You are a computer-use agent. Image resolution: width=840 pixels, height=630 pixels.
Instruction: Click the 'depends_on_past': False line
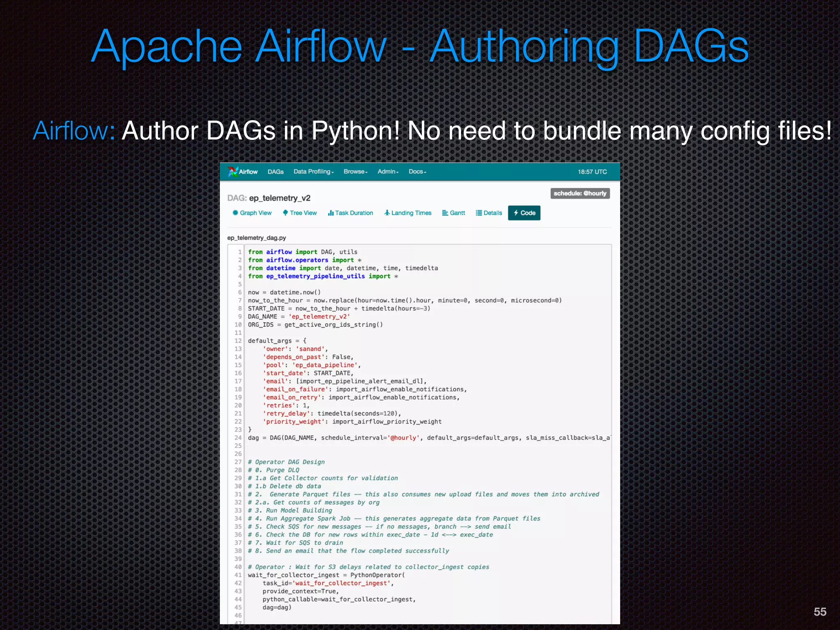pyautogui.click(x=308, y=357)
